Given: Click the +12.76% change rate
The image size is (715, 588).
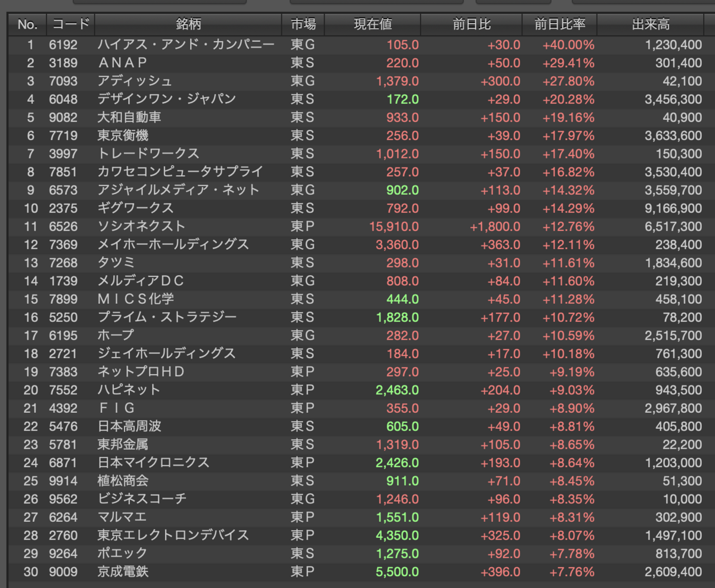Looking at the screenshot, I should pos(568,226).
